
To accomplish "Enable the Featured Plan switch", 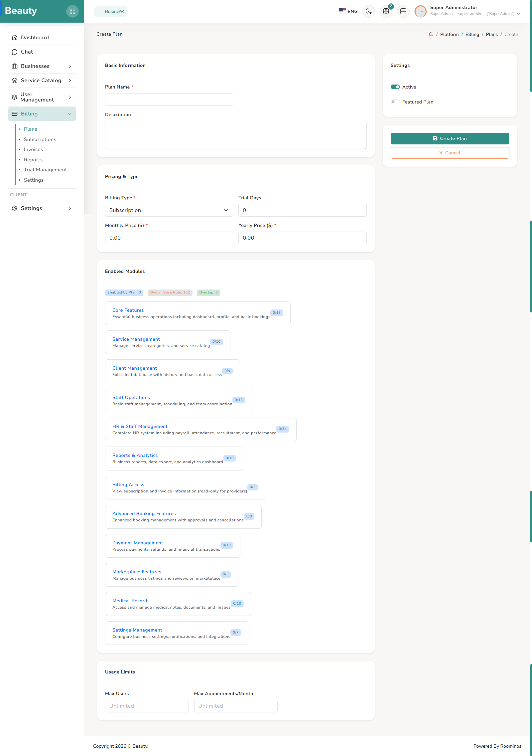I will 395,102.
